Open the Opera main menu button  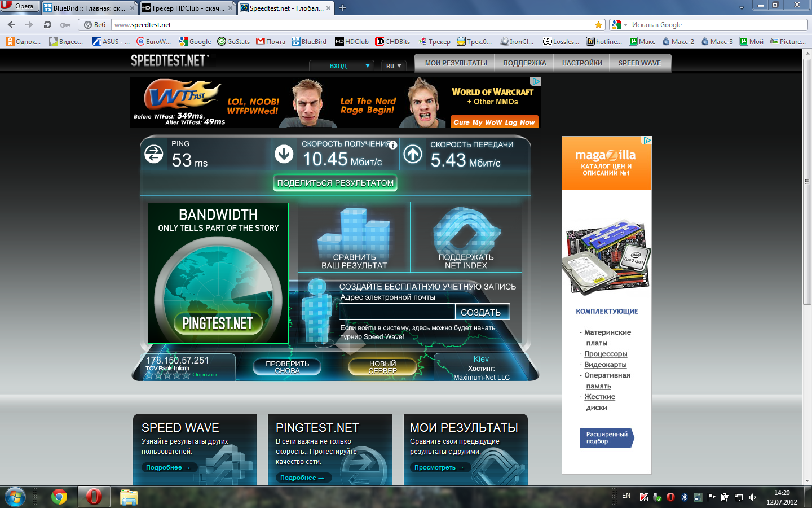coord(19,6)
